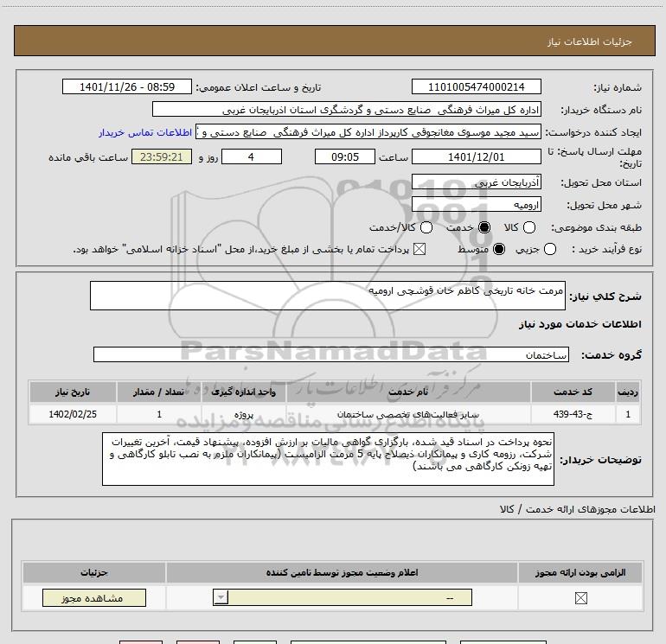The height and width of the screenshot is (644, 666).
Task: Click the مشاهده مجوز button
Action: pos(94,597)
